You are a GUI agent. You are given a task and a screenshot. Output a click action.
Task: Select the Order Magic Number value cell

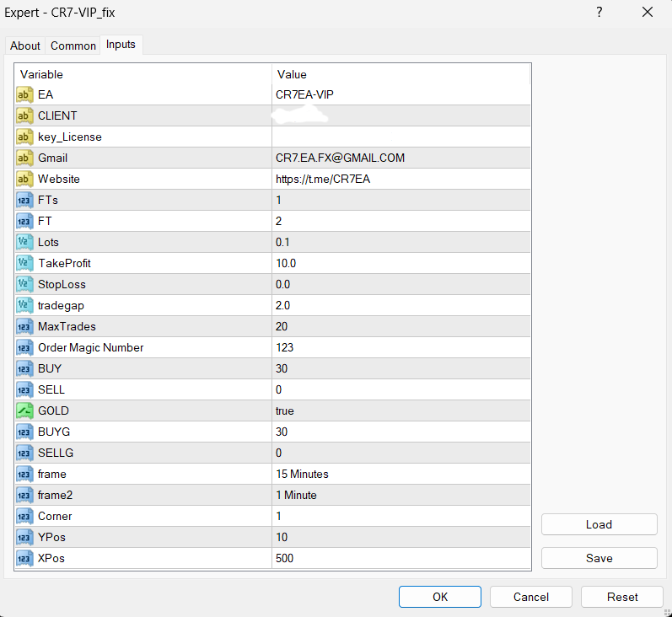401,347
